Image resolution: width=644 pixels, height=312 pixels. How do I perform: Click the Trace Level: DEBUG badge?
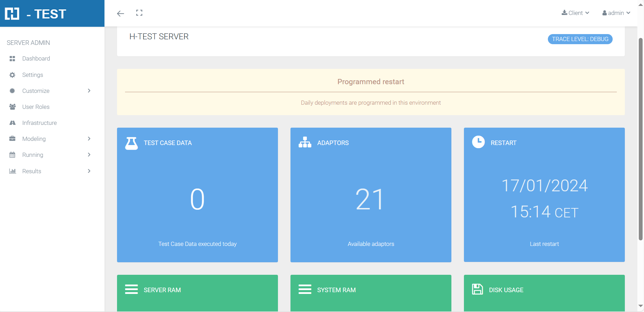580,39
